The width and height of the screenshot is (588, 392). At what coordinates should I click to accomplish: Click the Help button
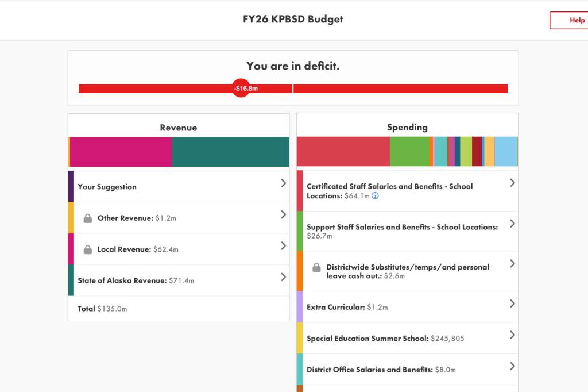pyautogui.click(x=570, y=20)
